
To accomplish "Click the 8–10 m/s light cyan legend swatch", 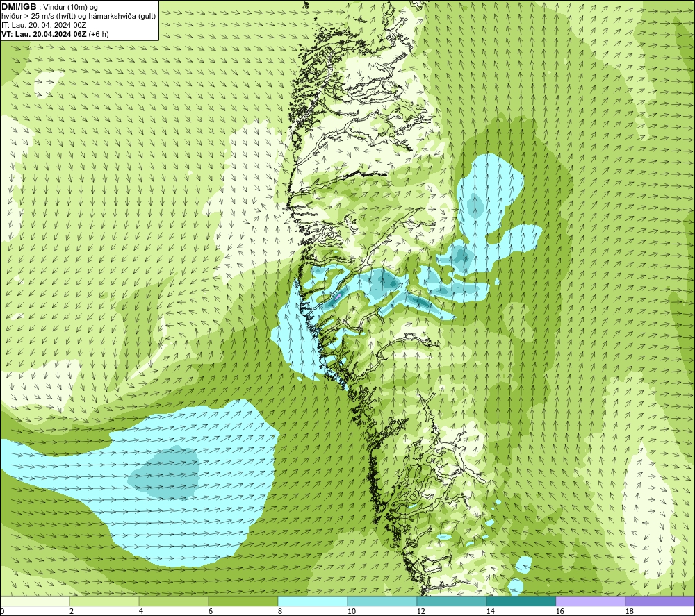I will (x=313, y=601).
